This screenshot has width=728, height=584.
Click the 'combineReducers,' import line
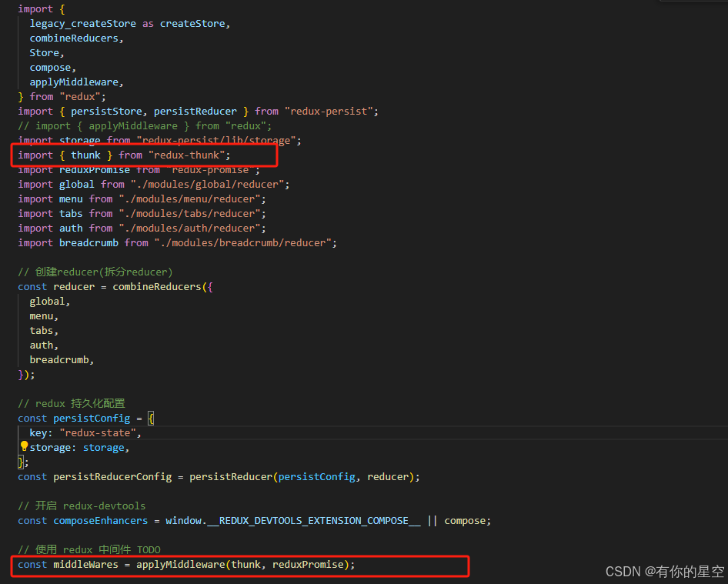coord(77,38)
